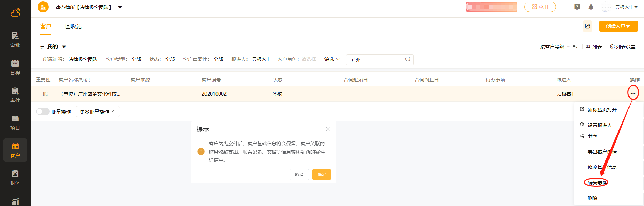
Task: Open the 我的 view dropdown
Action: (53, 47)
